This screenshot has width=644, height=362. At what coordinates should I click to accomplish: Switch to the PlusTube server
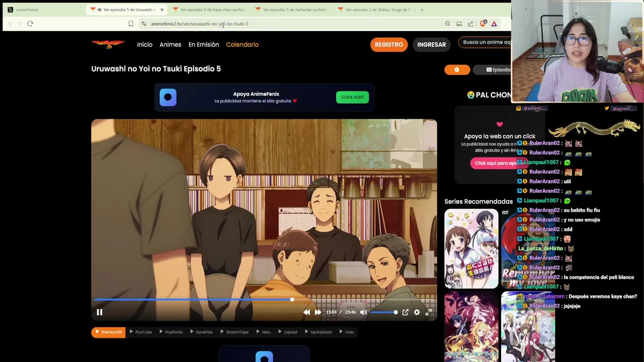(x=140, y=332)
